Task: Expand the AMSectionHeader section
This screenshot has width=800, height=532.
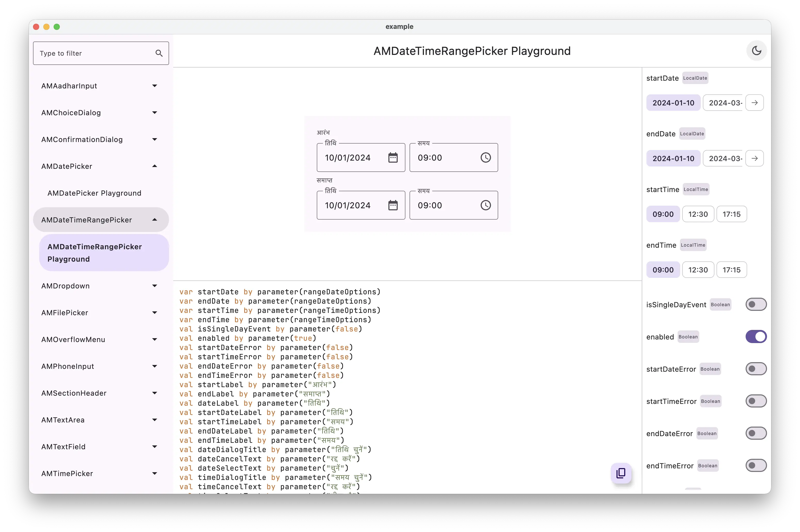Action: pyautogui.click(x=101, y=393)
